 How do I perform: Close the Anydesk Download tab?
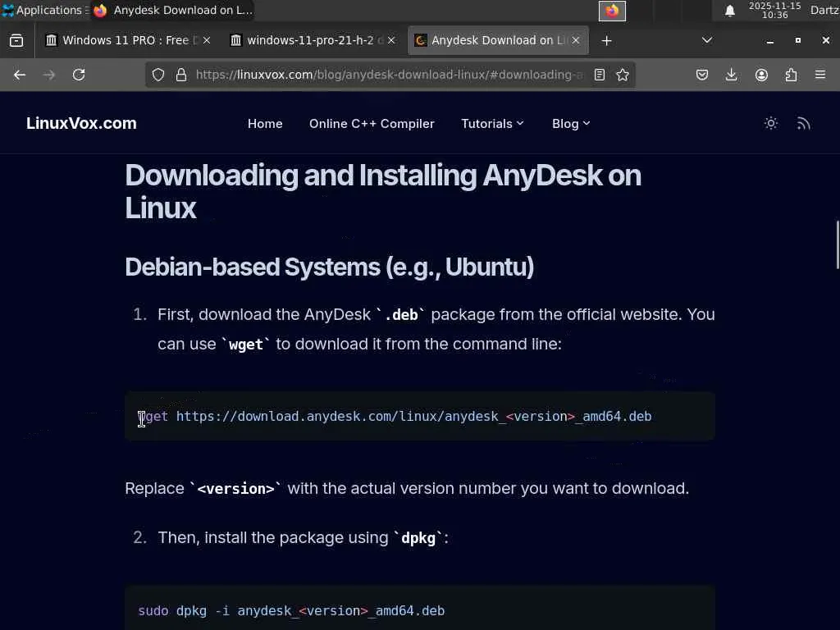[x=576, y=41]
